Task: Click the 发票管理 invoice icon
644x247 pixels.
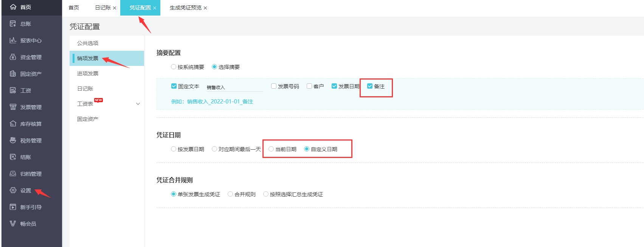Action: (x=13, y=107)
